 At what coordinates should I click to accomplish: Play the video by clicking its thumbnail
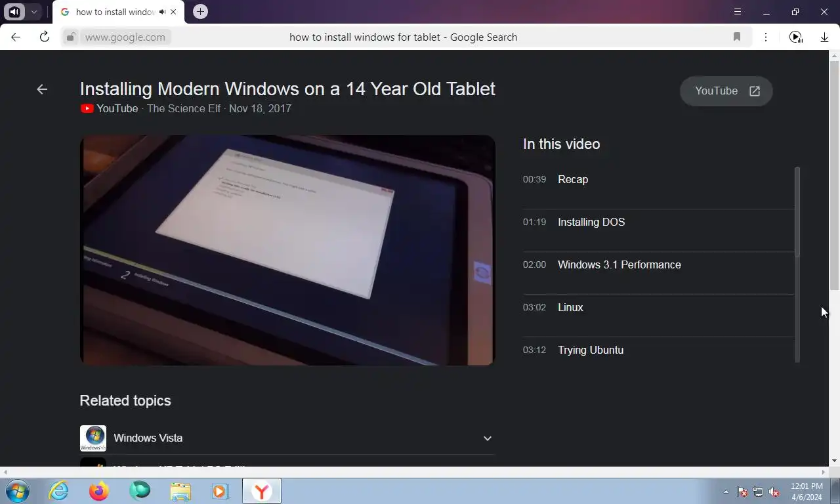(x=287, y=250)
